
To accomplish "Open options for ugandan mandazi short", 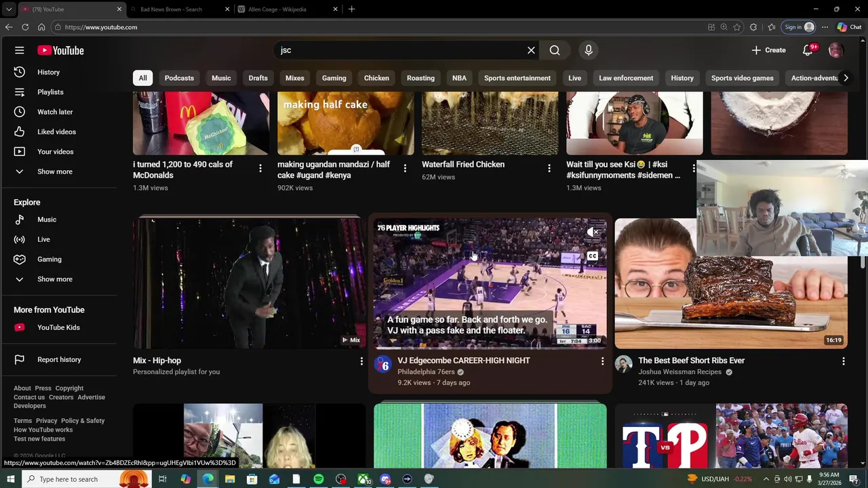I will pyautogui.click(x=405, y=168).
